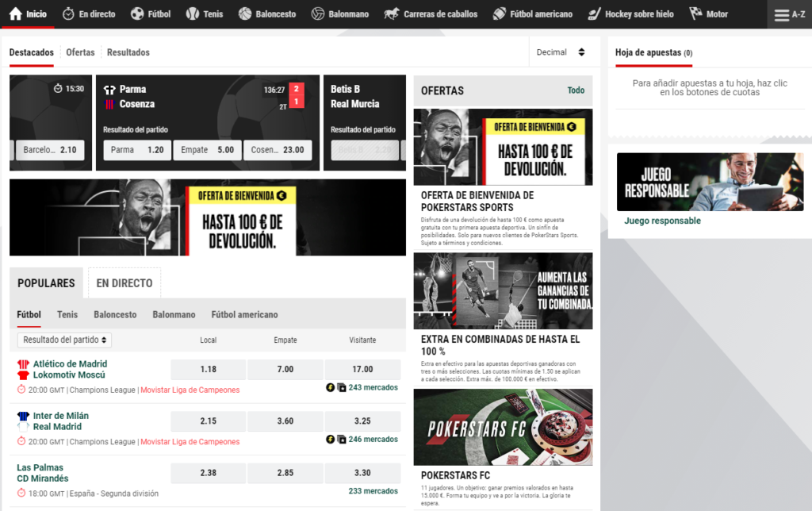This screenshot has width=812, height=511.
Task: Open the Juego Responsable banner image
Action: click(x=710, y=182)
